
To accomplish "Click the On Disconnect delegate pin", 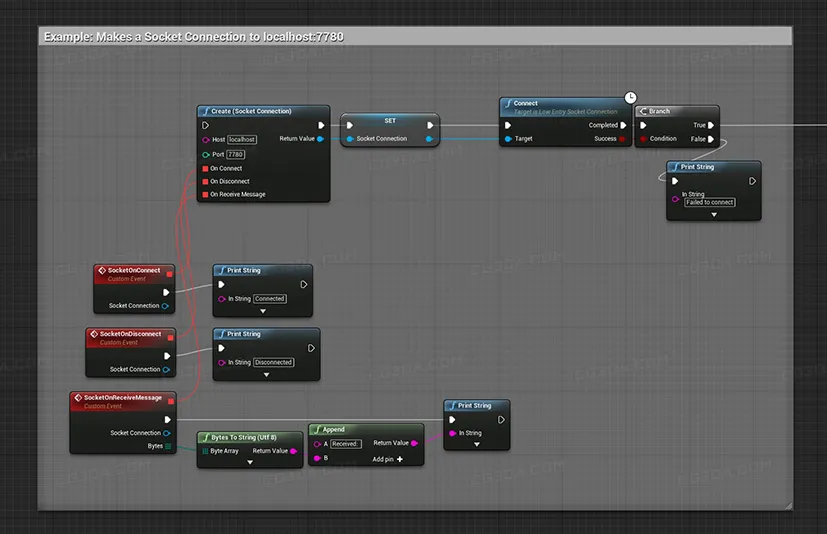I will pyautogui.click(x=206, y=182).
